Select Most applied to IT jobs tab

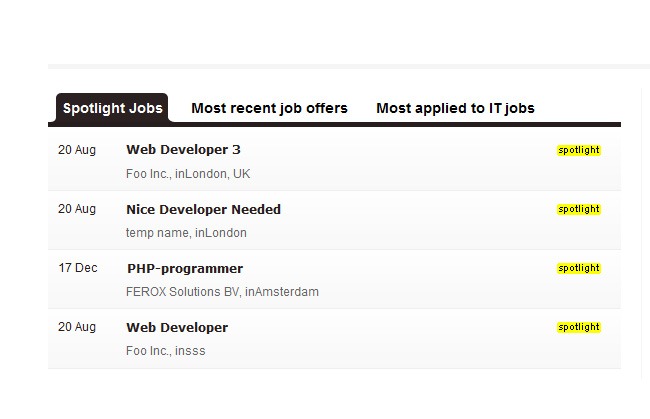click(455, 108)
